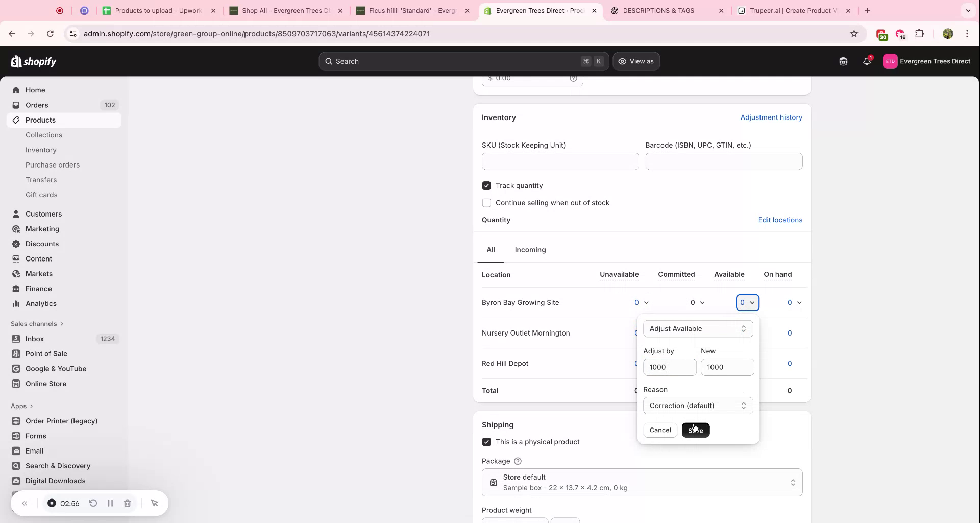The width and height of the screenshot is (980, 523).
Task: Open the Inbox sales channel
Action: 34,339
